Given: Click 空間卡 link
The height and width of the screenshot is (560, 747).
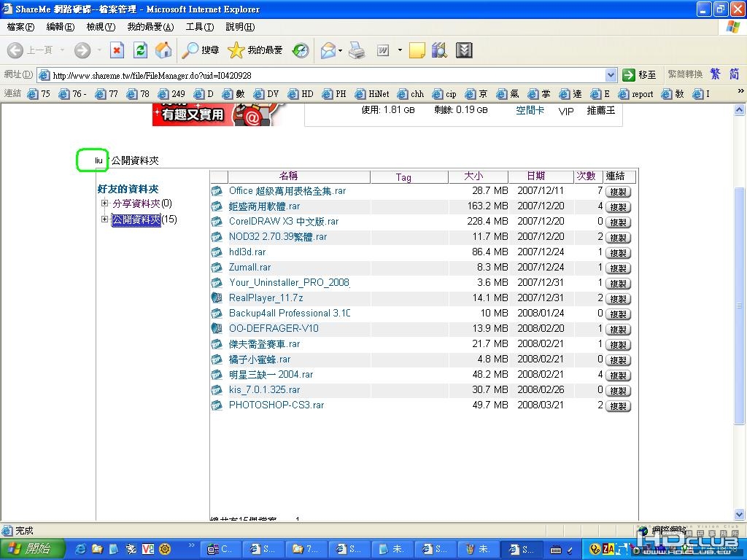Looking at the screenshot, I should (x=530, y=111).
